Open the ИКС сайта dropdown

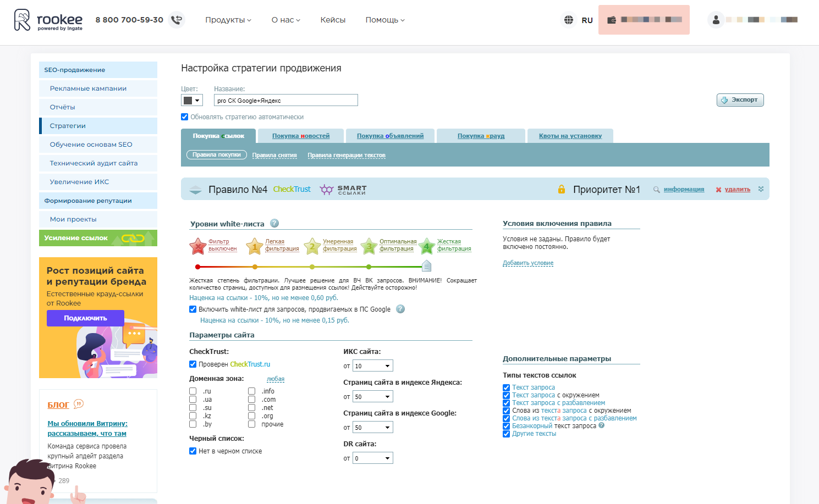372,366
